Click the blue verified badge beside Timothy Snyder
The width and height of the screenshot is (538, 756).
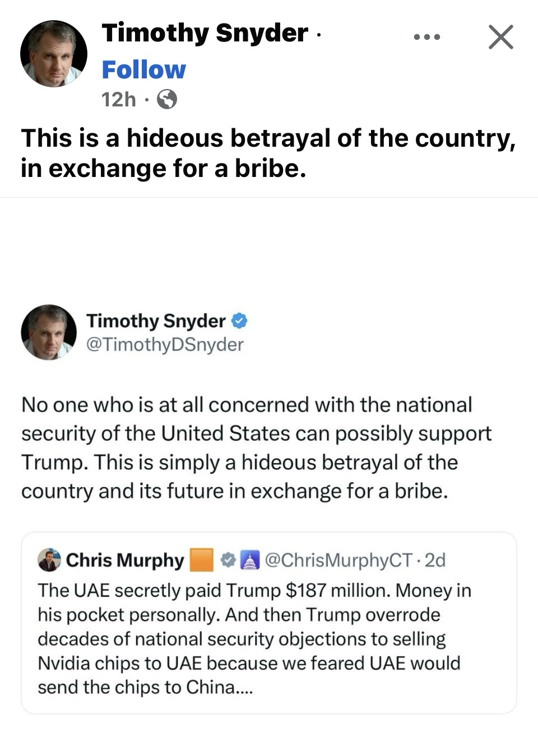(239, 321)
